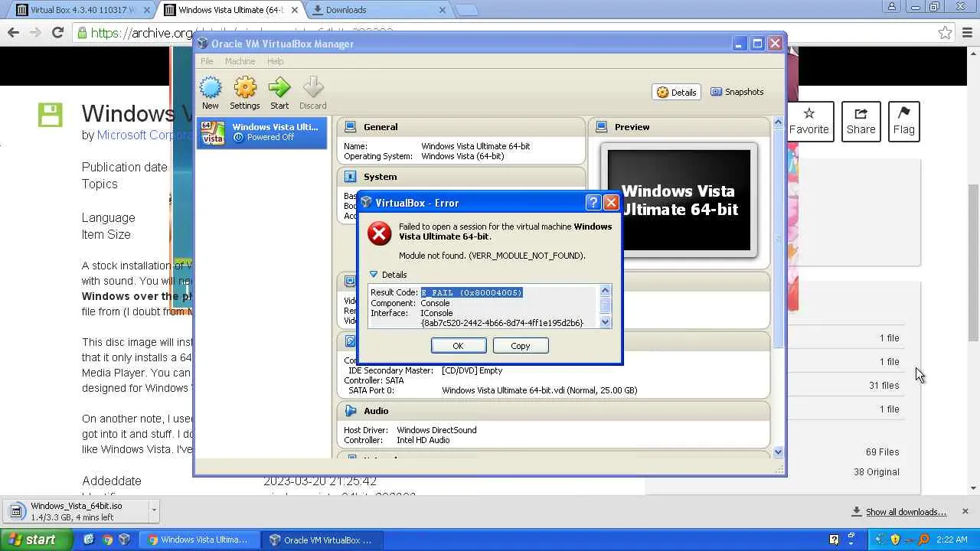Click the Intel HD Audio controller text
The height and width of the screenshot is (551, 980).
(423, 440)
